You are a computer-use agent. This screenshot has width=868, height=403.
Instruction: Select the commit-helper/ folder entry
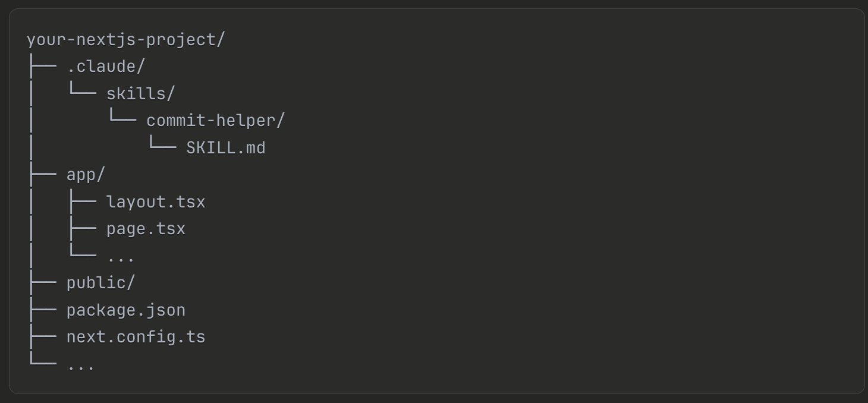pos(216,121)
